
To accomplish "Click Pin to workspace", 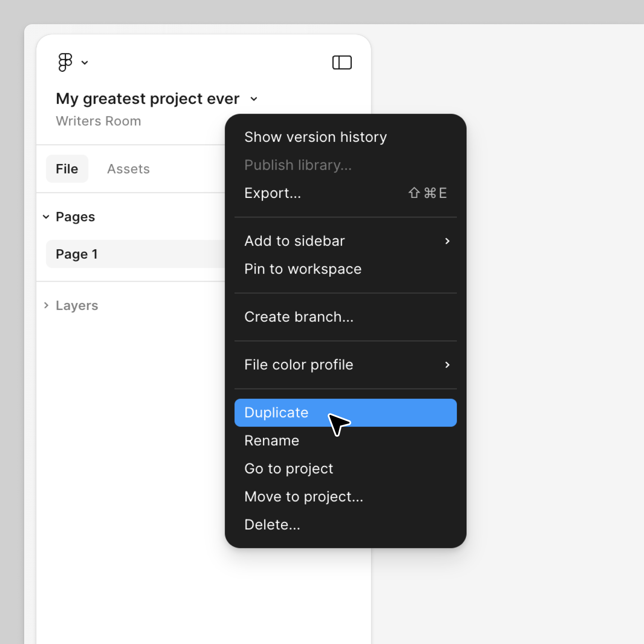I will [x=303, y=269].
